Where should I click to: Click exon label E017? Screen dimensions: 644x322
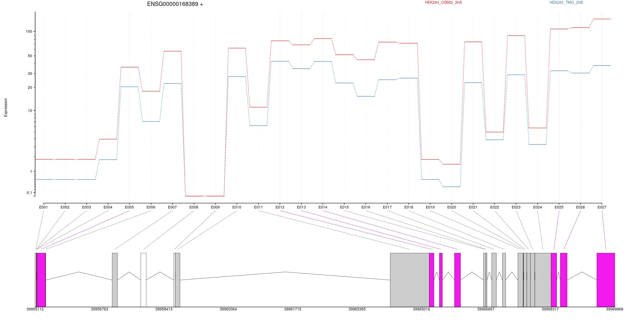click(387, 207)
